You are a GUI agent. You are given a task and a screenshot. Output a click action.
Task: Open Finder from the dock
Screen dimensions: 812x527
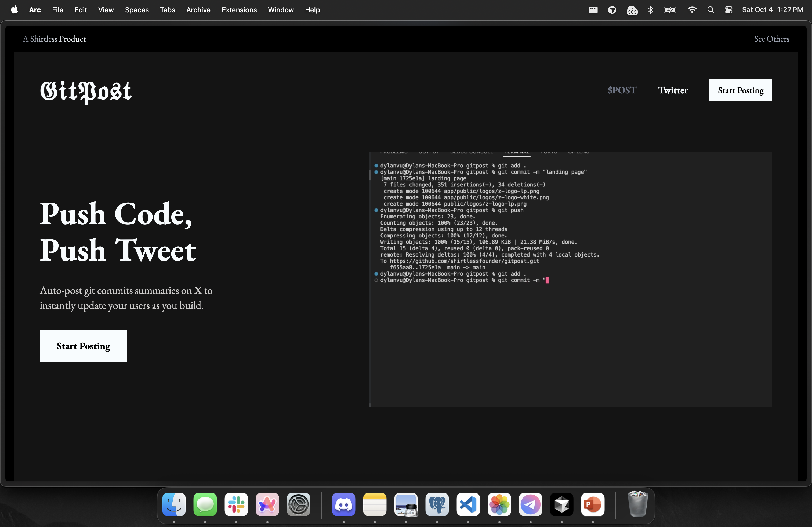[x=174, y=504]
